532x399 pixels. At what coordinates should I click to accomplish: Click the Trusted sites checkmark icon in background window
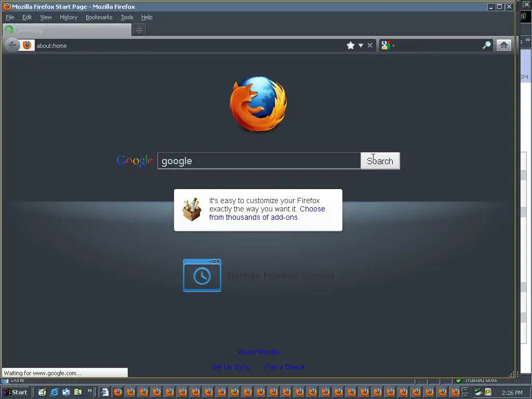[458, 380]
